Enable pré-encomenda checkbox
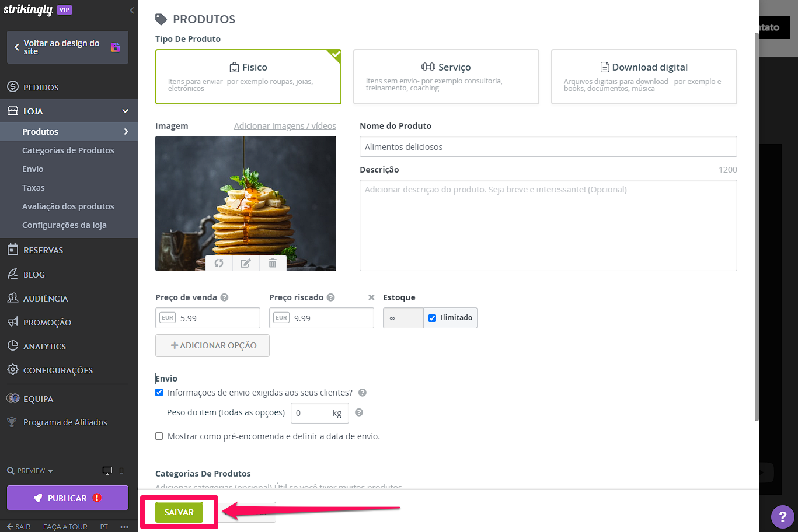 coord(159,436)
